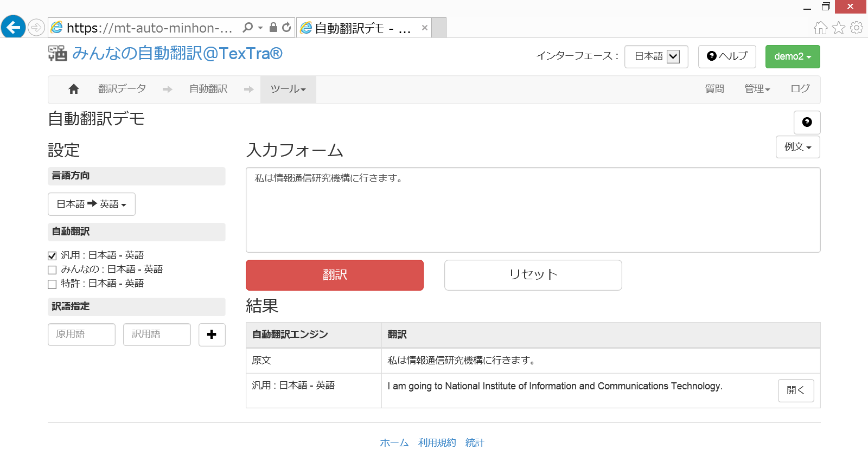Open ログ in the navigation bar
Viewport: 868px width, 462px height.
tap(800, 89)
